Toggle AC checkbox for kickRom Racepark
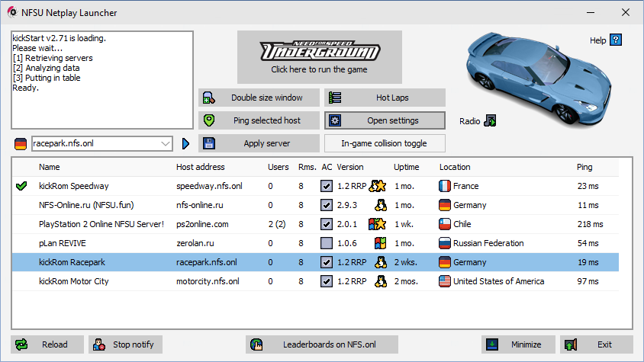Screen dimensions: 644x362 coord(326,262)
